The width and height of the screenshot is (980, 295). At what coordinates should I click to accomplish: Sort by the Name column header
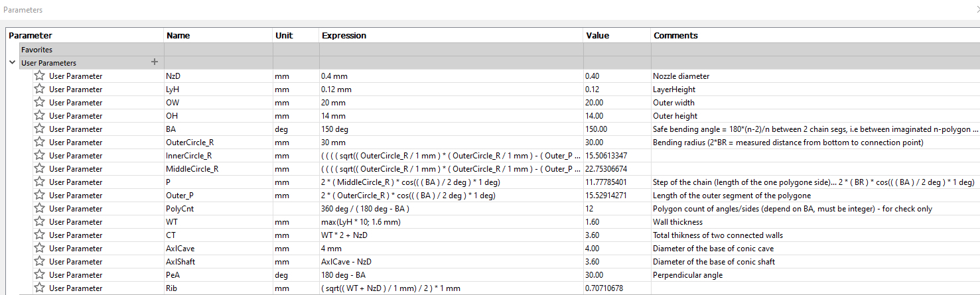[x=178, y=36]
